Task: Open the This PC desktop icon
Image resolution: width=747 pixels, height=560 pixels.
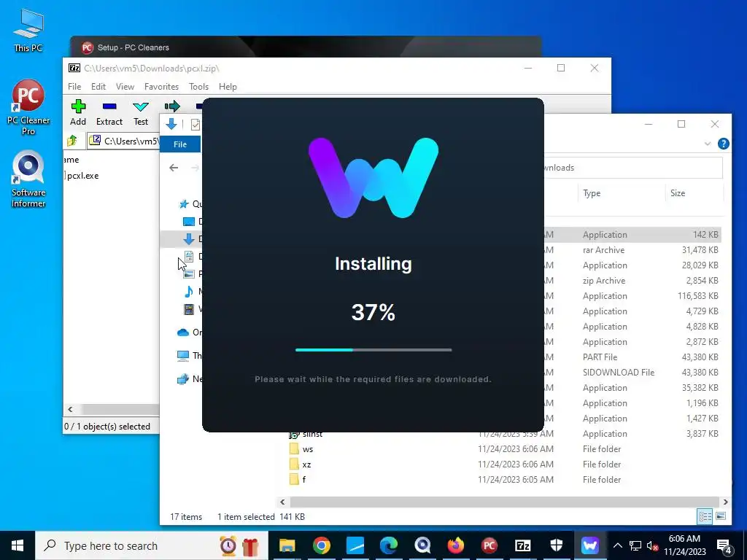Action: (x=28, y=31)
